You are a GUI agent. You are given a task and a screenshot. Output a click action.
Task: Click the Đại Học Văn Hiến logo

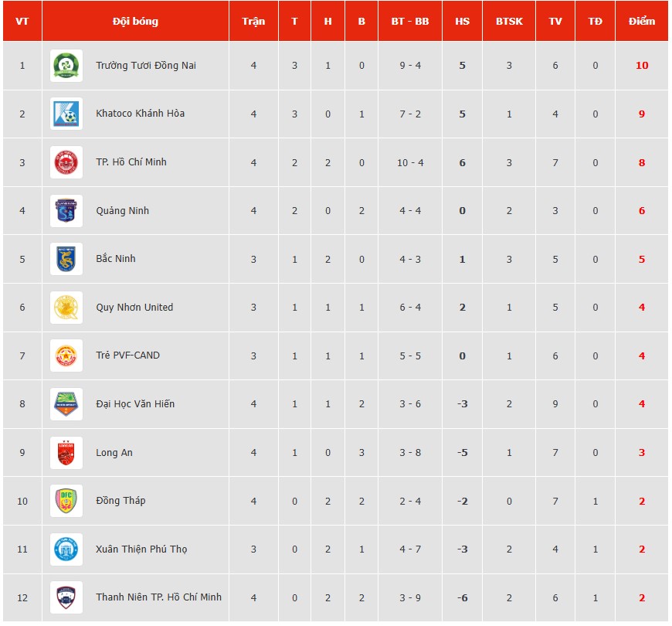pyautogui.click(x=66, y=404)
